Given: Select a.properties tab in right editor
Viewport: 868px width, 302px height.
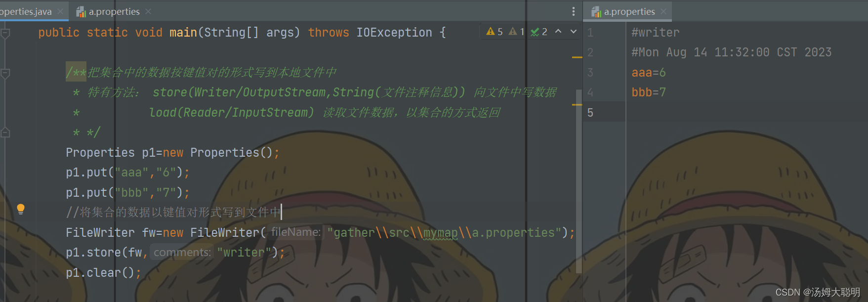Looking at the screenshot, I should pos(629,11).
